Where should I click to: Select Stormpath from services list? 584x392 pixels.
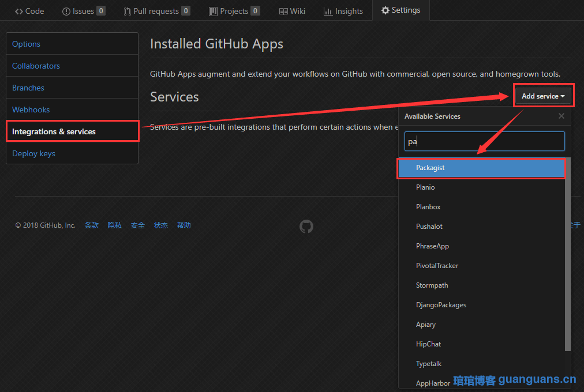[482, 285]
